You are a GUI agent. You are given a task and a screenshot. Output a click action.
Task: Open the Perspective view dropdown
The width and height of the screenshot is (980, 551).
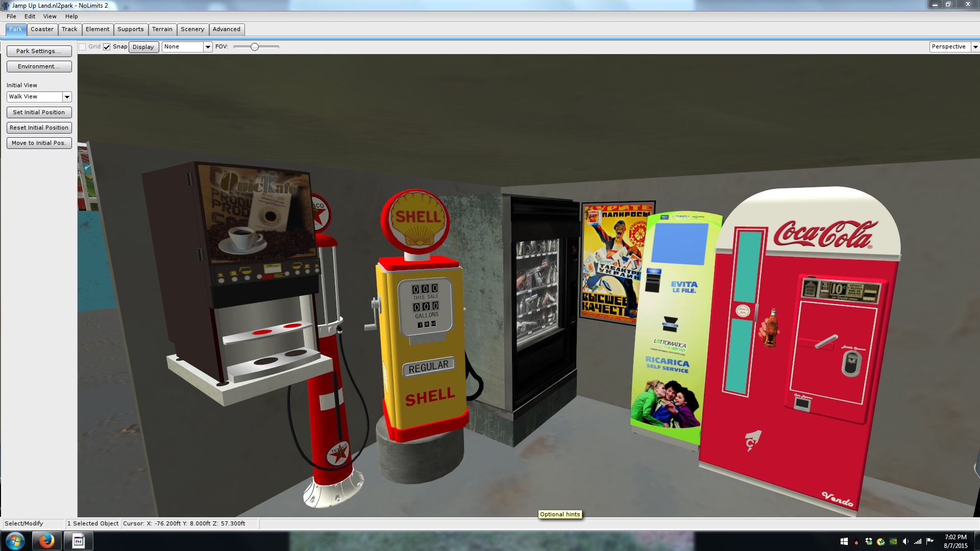[x=975, y=47]
